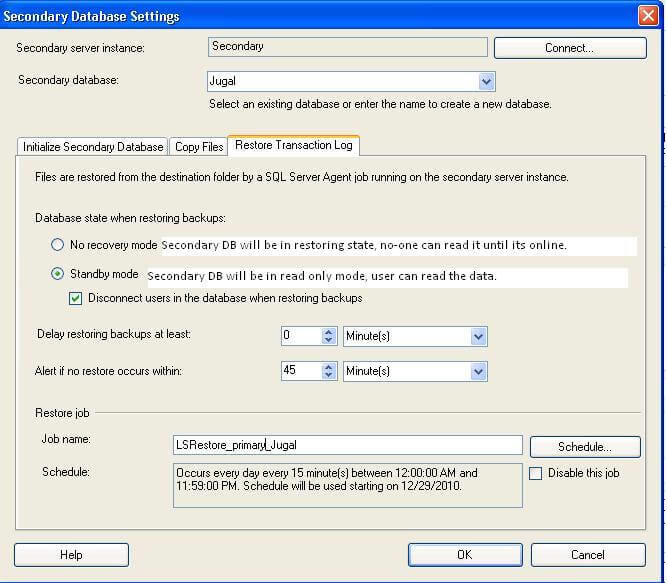Click the Help button
This screenshot has width=667, height=583.
(x=71, y=555)
